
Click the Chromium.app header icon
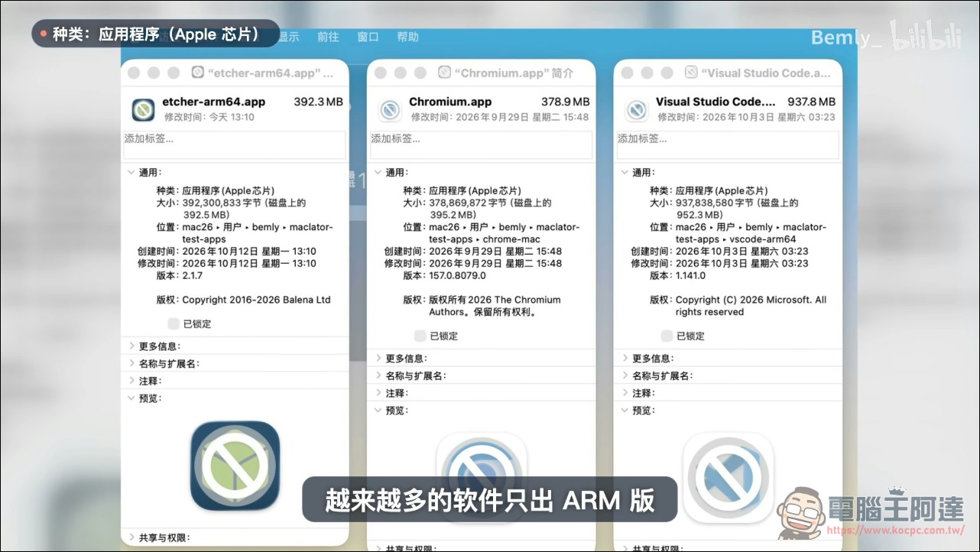[390, 110]
